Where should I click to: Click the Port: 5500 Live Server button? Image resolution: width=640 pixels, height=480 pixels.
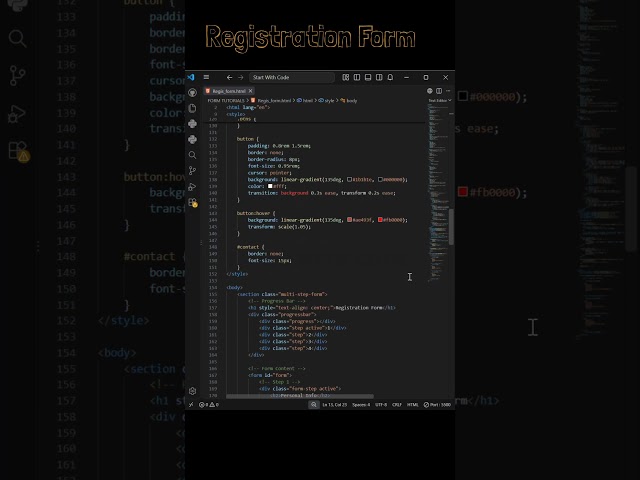(x=437, y=404)
